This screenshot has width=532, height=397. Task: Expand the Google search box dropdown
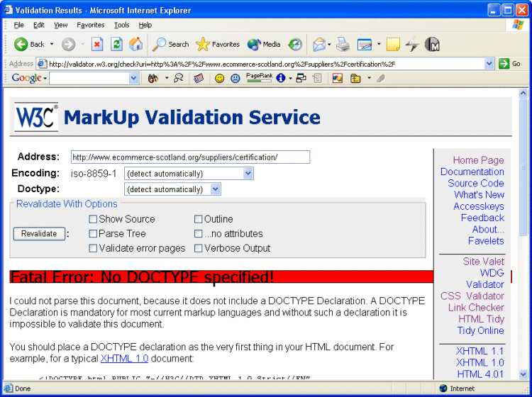point(133,78)
